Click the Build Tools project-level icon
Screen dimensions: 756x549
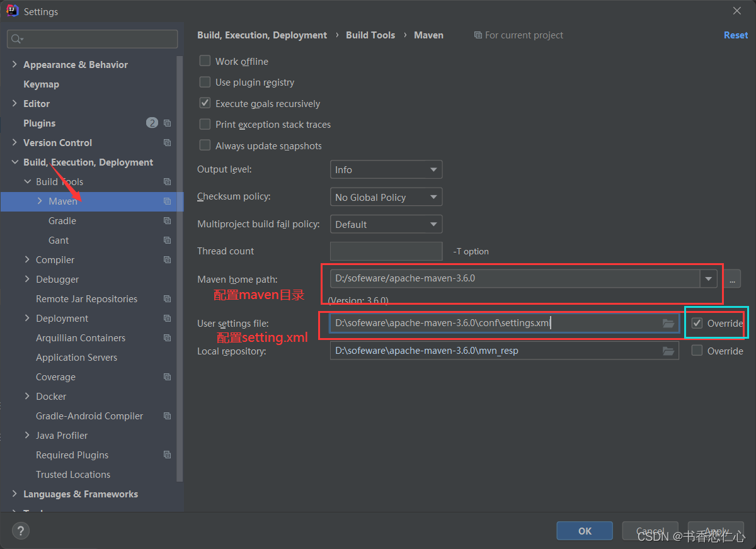167,182
